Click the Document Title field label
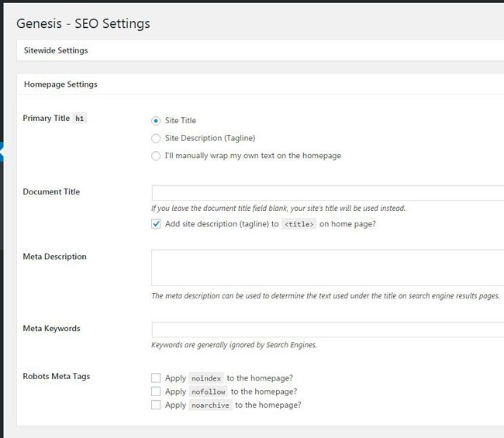Image resolution: width=504 pixels, height=438 pixels. (x=51, y=191)
